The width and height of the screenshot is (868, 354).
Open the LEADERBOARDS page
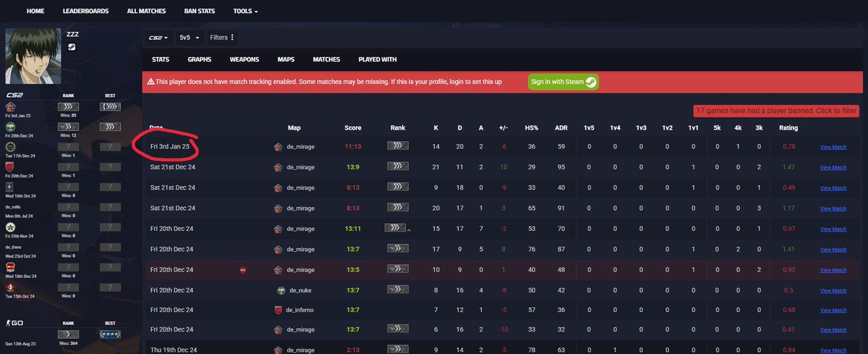[x=85, y=12]
